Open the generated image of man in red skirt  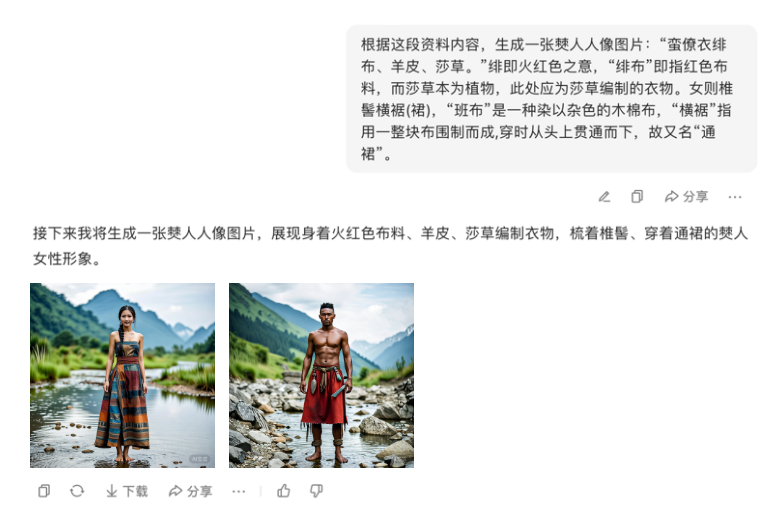pyautogui.click(x=322, y=376)
